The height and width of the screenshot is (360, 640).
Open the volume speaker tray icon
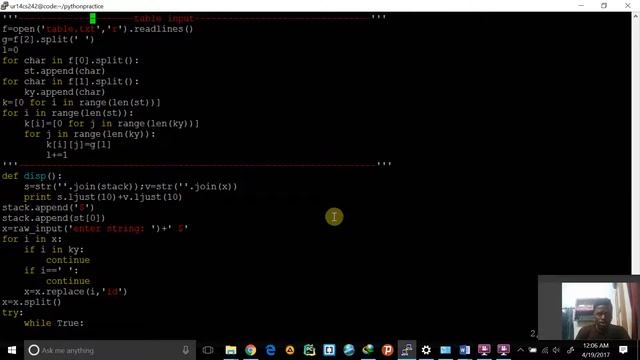556,350
